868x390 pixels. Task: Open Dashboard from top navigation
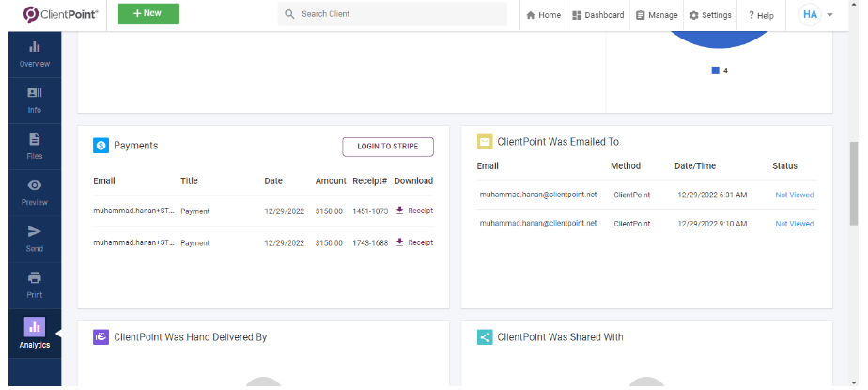597,15
